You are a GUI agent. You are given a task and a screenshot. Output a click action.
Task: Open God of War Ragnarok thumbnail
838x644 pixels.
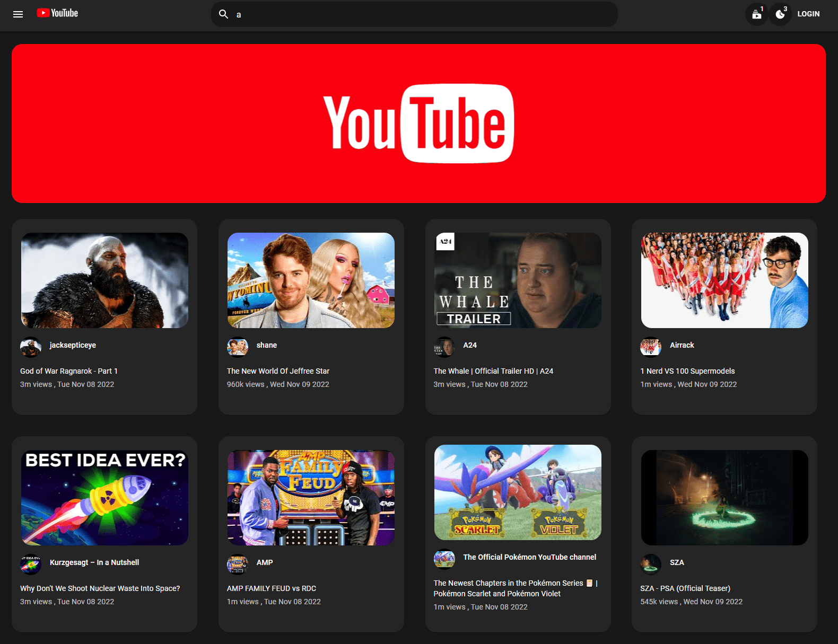coord(104,280)
